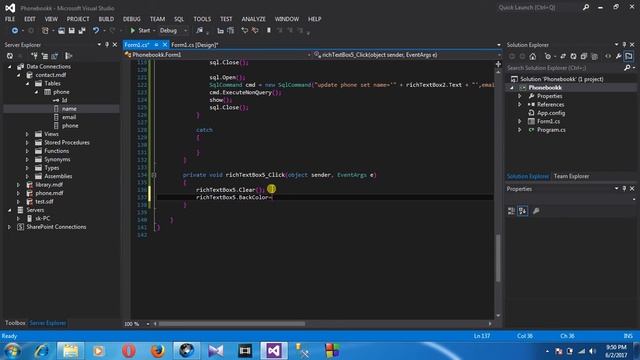Open the BUILD menu

click(x=106, y=19)
